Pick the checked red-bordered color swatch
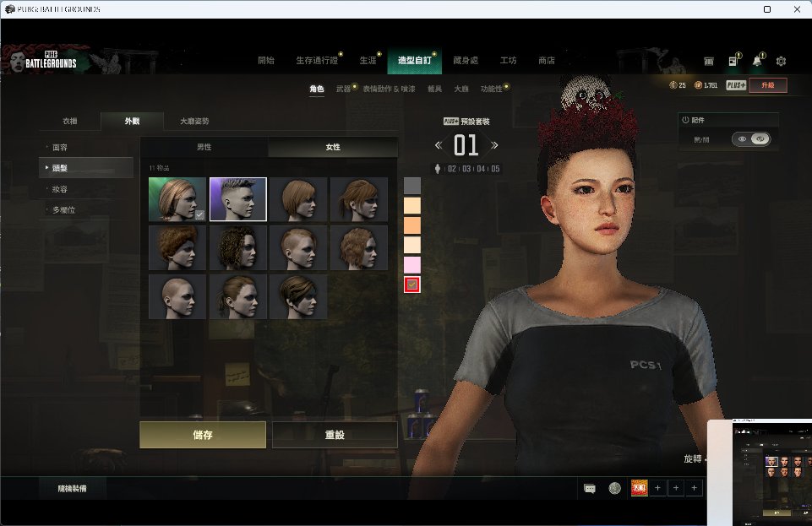This screenshot has height=526, width=812. (412, 285)
